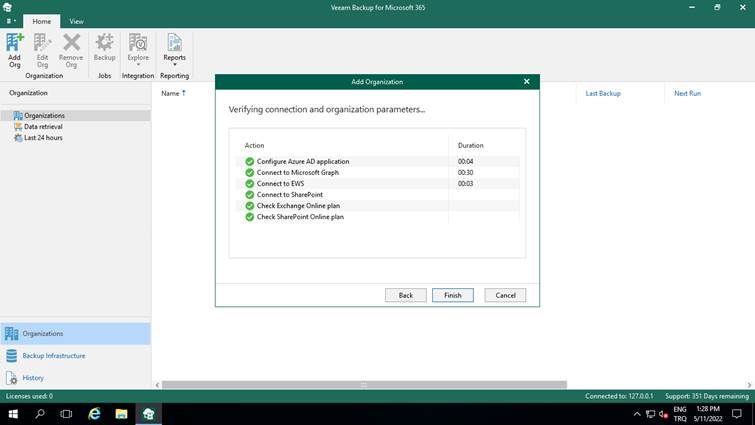This screenshot has height=425, width=755.
Task: Select 'Check Exchange Online plan' row text
Action: (298, 206)
